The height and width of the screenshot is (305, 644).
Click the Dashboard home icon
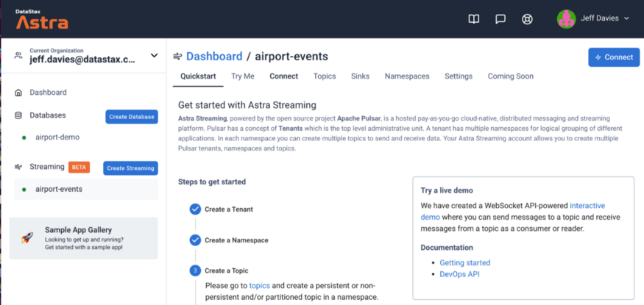click(x=19, y=93)
